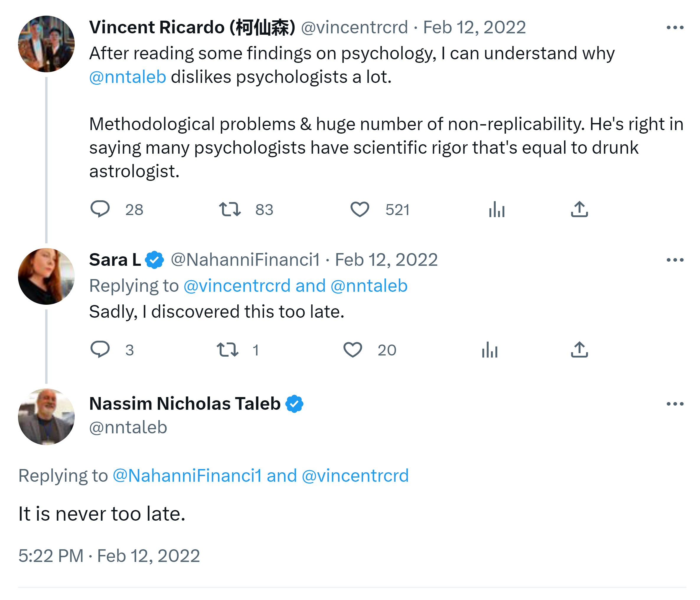This screenshot has width=700, height=600.
Task: View analytics for Sara L's reply
Action: click(x=489, y=350)
